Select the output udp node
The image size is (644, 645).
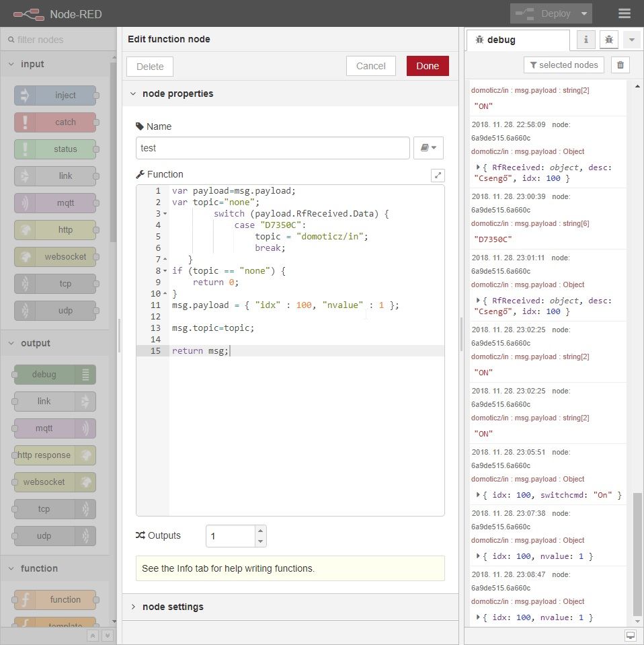click(x=55, y=536)
